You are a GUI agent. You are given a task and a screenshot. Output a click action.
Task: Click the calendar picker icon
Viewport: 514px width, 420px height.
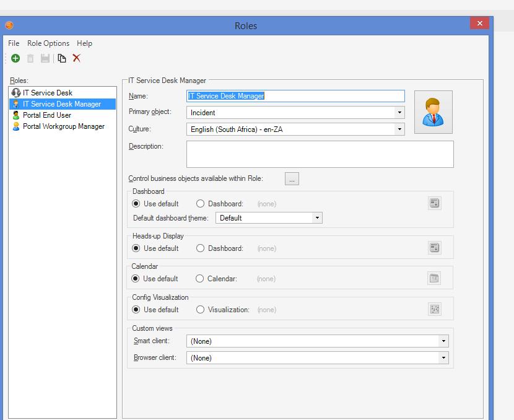[435, 279]
